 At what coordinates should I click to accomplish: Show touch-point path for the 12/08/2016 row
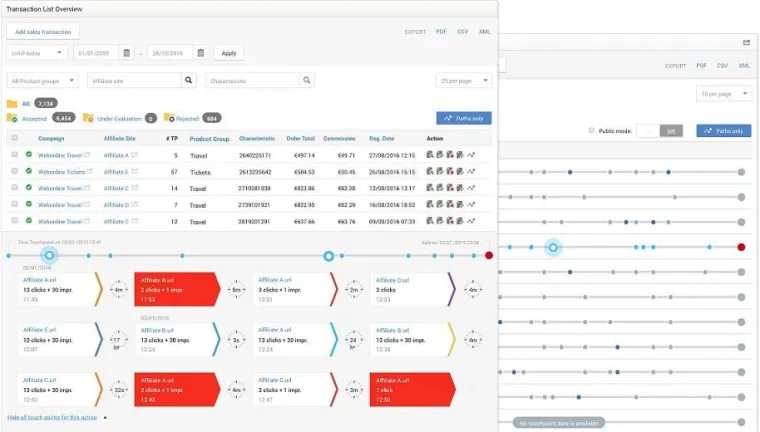point(471,188)
